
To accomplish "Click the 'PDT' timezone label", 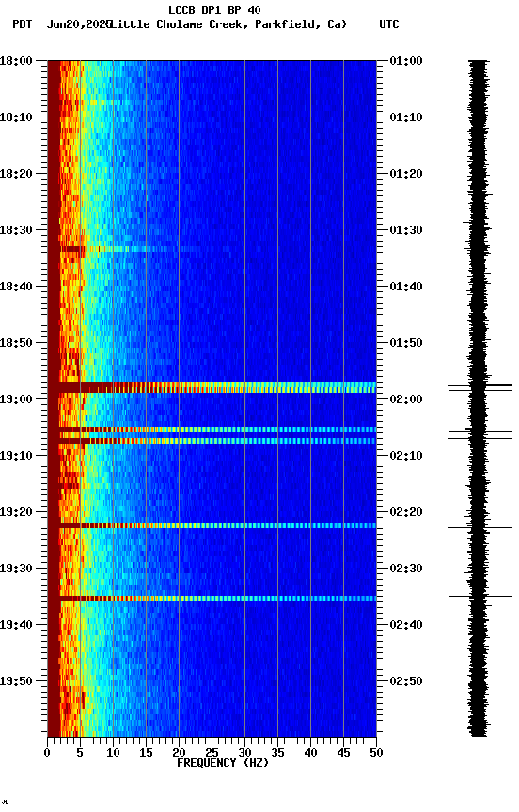I will coord(23,24).
